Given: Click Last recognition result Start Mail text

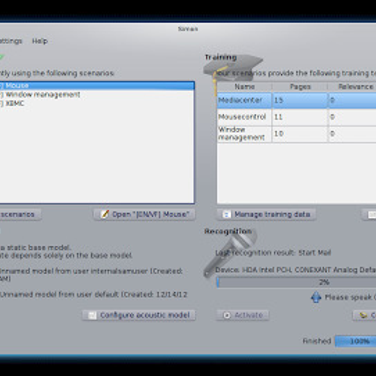Looking at the screenshot, I should (x=273, y=253).
